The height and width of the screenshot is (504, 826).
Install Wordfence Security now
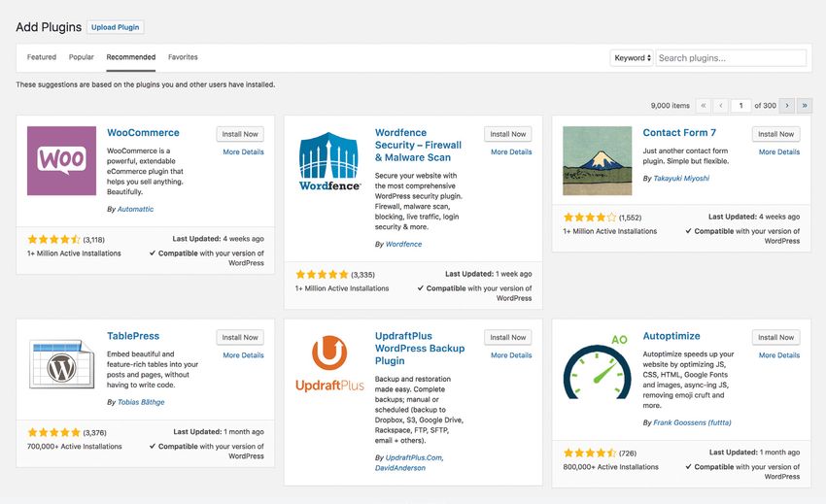(508, 134)
